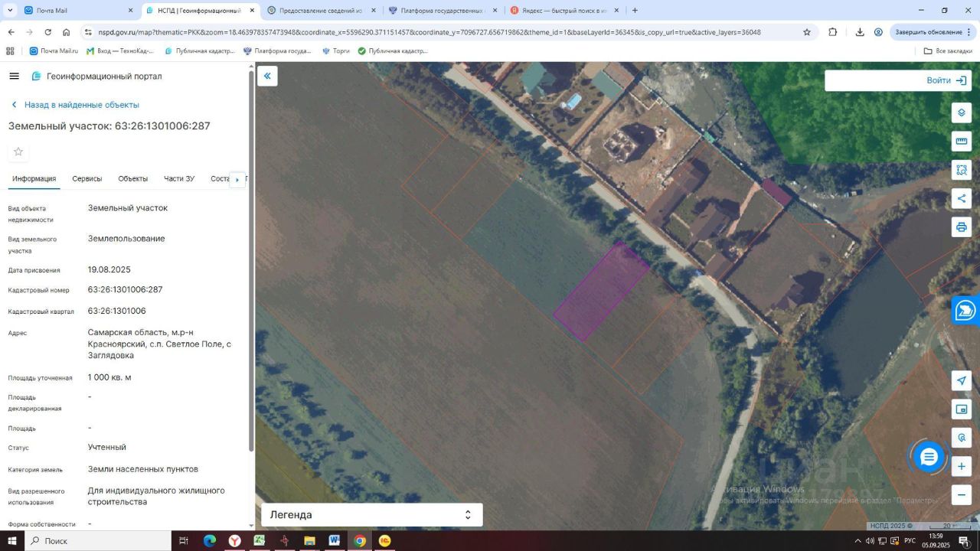The height and width of the screenshot is (551, 980).
Task: Open the hamburger menu of the geoportal
Action: 14,76
